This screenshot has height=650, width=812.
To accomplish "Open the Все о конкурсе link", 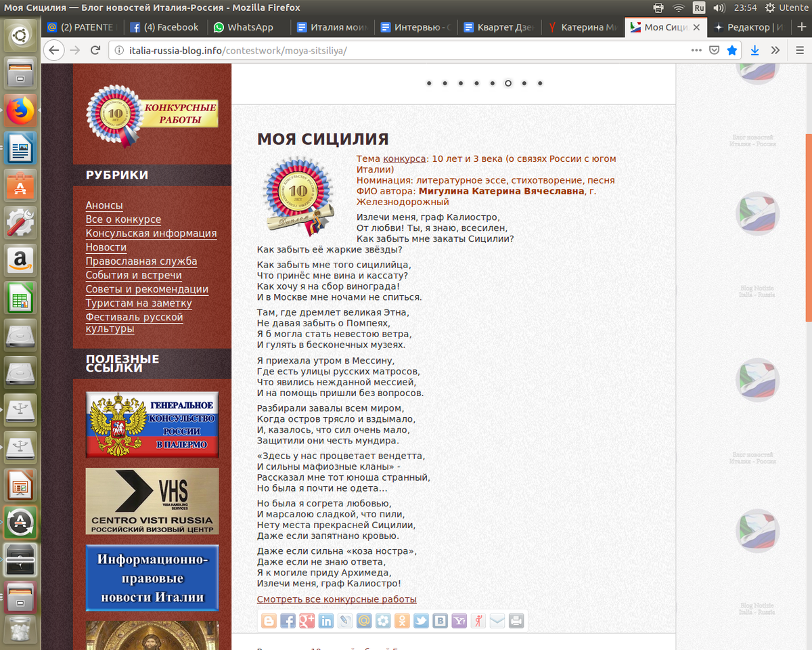I will 123,219.
